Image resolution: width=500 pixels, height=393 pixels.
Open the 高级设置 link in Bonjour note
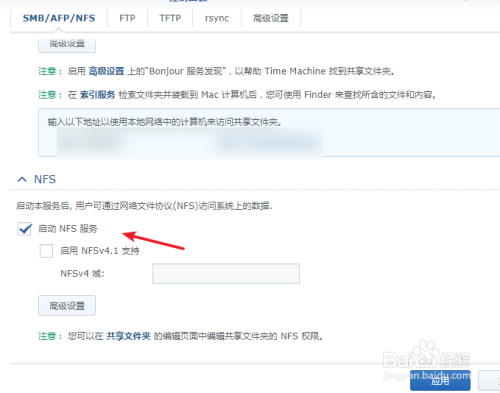point(106,71)
